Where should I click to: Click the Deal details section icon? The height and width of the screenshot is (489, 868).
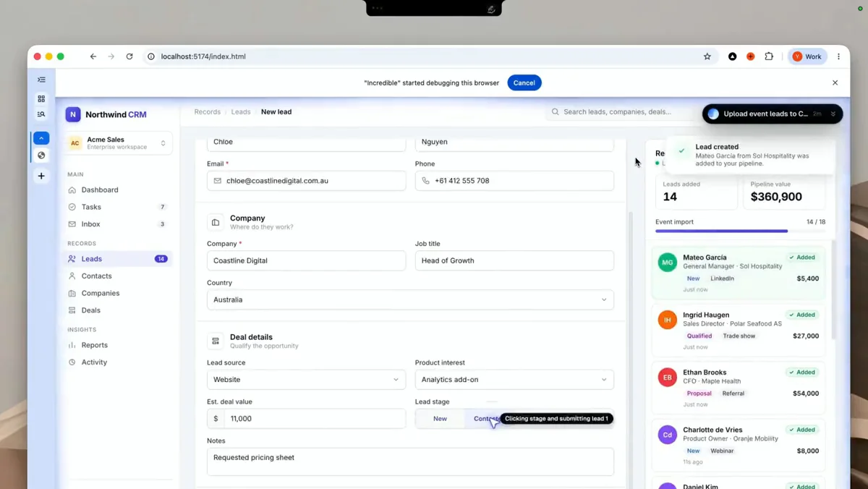pos(216,341)
